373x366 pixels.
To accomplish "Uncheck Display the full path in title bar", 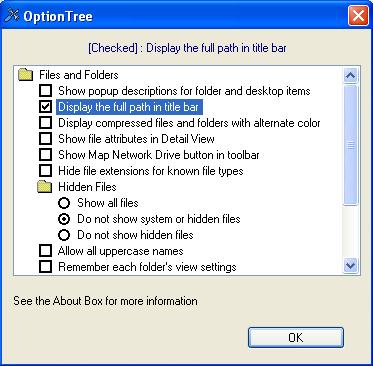I will (45, 107).
